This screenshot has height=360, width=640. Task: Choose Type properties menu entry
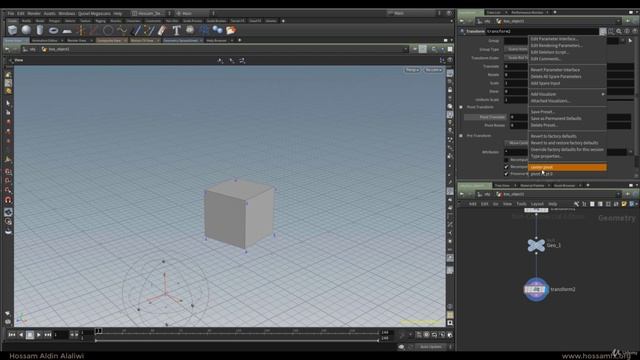(x=547, y=156)
